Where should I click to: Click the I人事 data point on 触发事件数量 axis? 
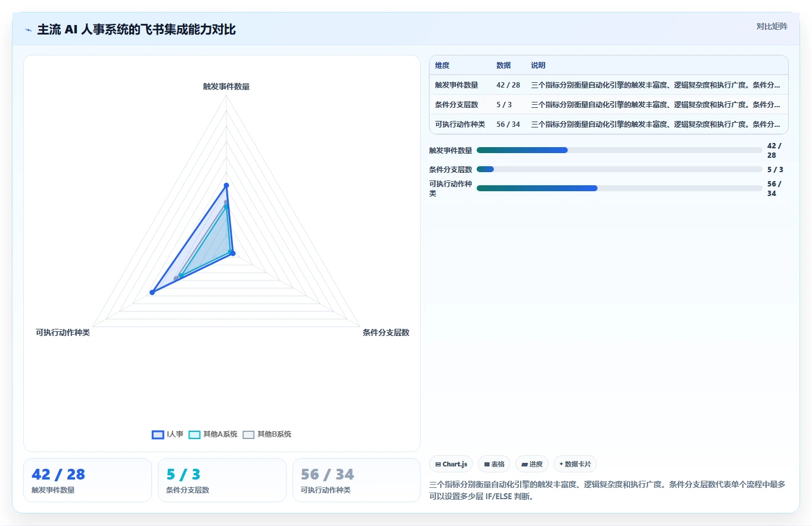point(226,186)
